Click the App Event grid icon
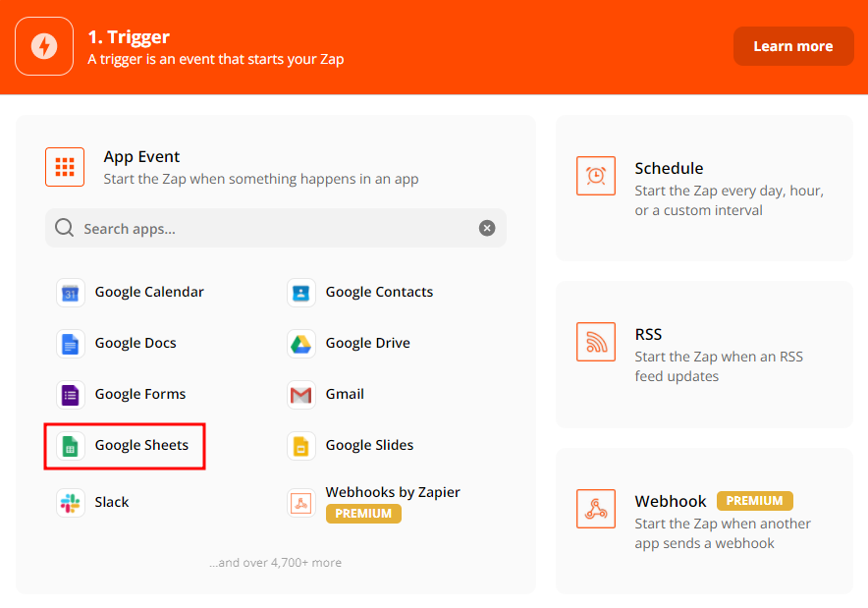Viewport: 868px width, 608px height. [65, 167]
